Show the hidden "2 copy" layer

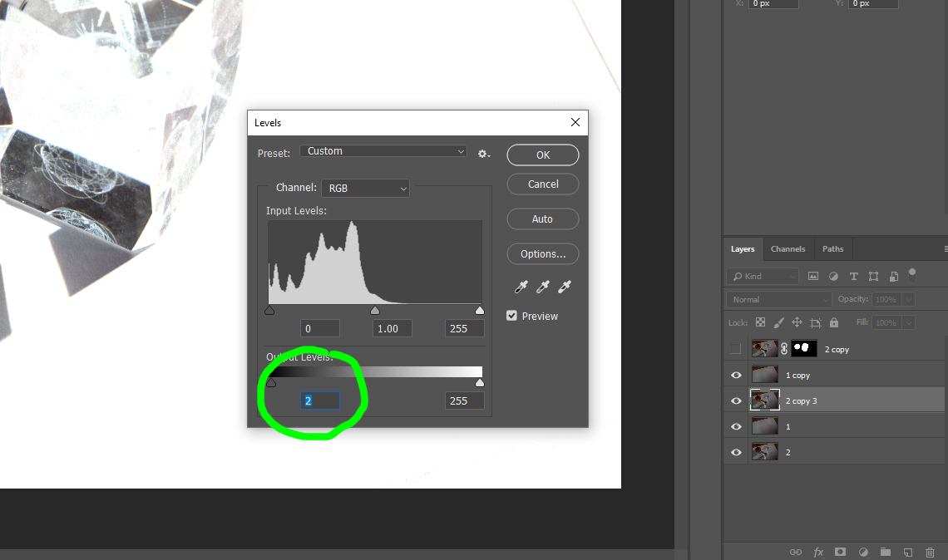(735, 349)
